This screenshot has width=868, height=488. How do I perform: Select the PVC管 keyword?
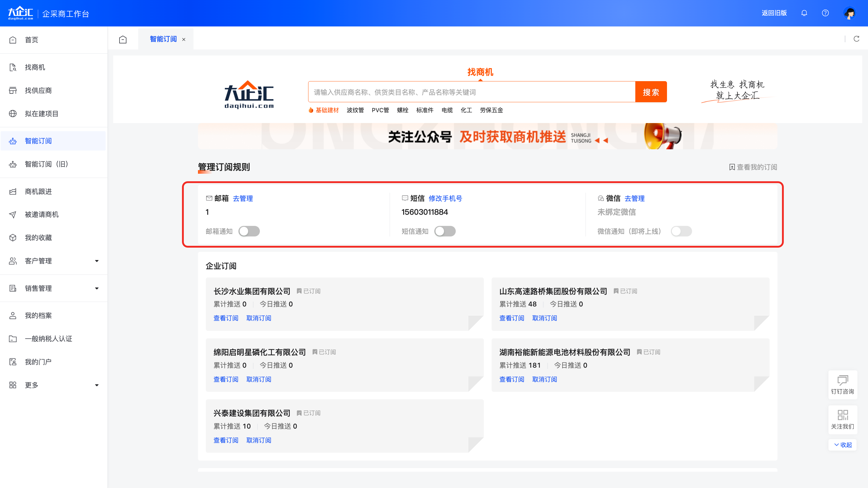(380, 110)
